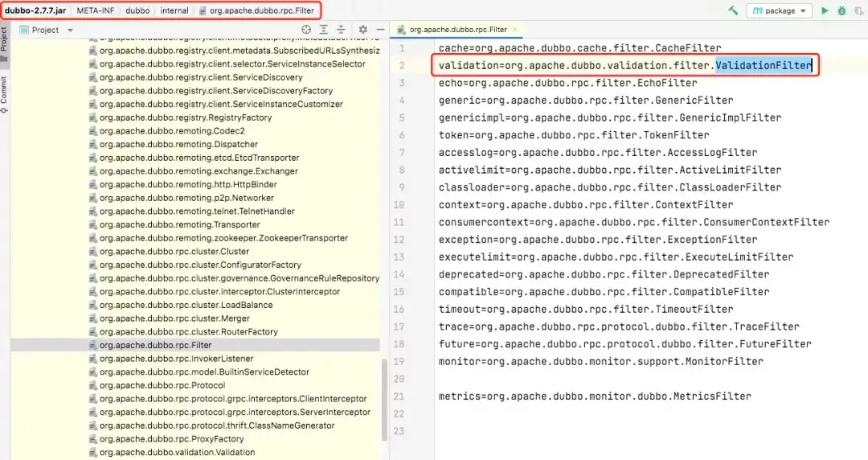The height and width of the screenshot is (460, 868).
Task: Click dubbo-2.7.7.jar in the breadcrumb
Action: (x=35, y=10)
